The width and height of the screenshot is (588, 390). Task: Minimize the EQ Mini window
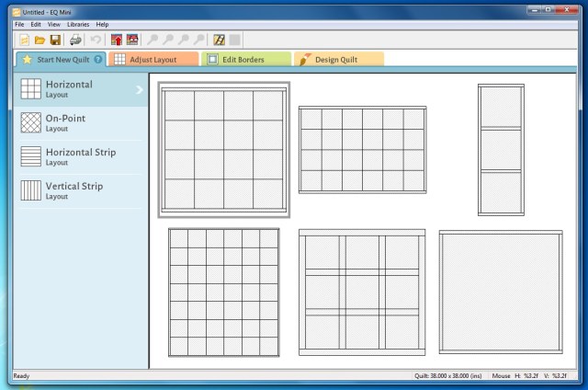tap(534, 10)
